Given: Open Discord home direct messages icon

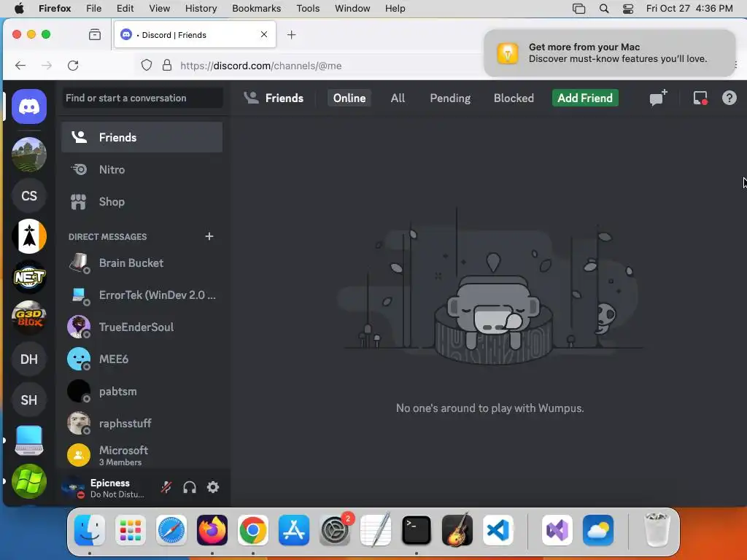Looking at the screenshot, I should click(29, 106).
